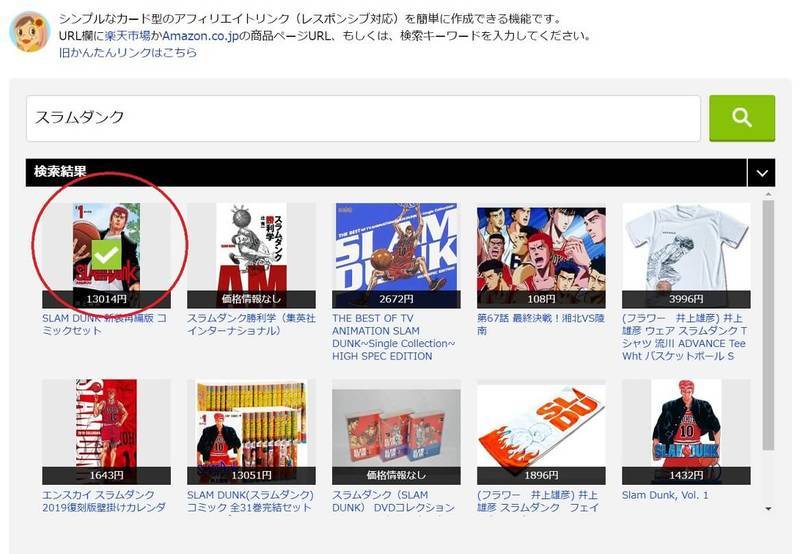Click the 検索結果 header text
The image size is (800, 554).
coord(60,171)
